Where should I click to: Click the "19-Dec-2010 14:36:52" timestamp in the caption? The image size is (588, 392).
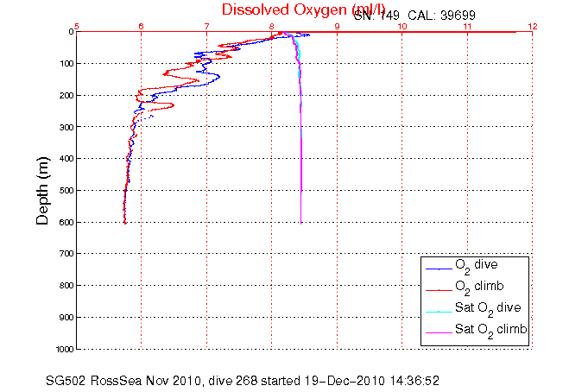point(371,381)
